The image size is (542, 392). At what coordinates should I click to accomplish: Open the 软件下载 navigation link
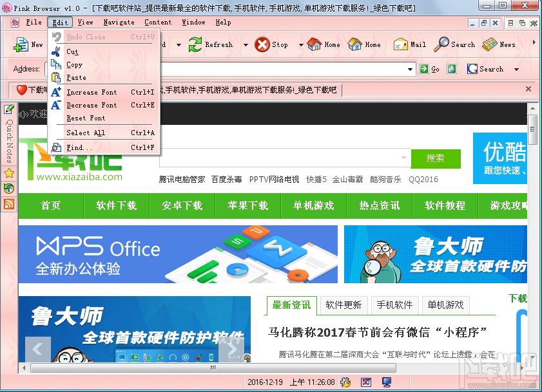point(117,206)
